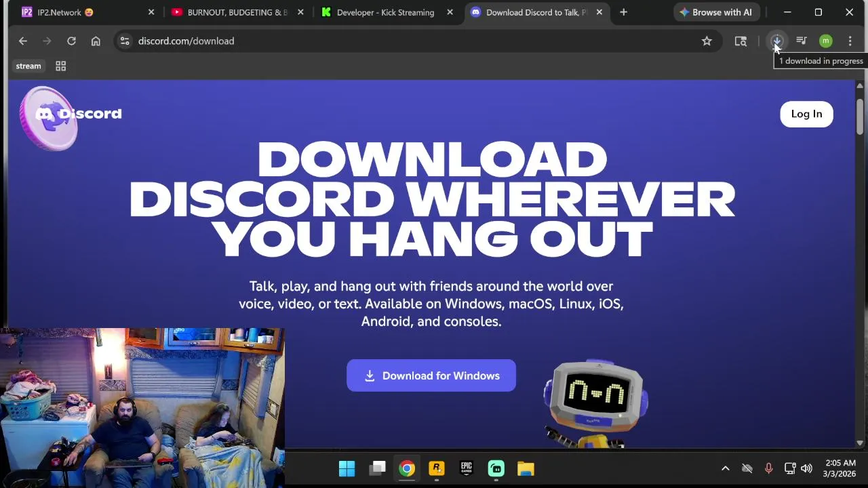Open the browser home page
Image resolution: width=868 pixels, height=488 pixels.
click(96, 41)
